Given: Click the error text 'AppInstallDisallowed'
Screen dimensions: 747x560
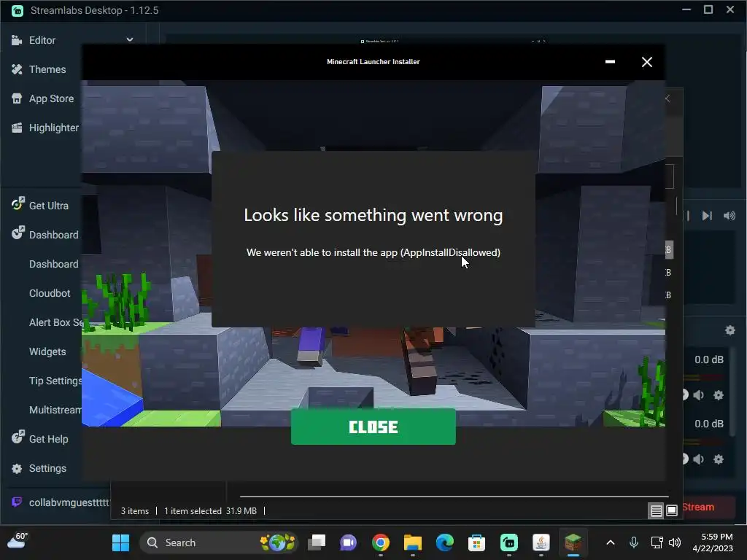Looking at the screenshot, I should [x=450, y=252].
